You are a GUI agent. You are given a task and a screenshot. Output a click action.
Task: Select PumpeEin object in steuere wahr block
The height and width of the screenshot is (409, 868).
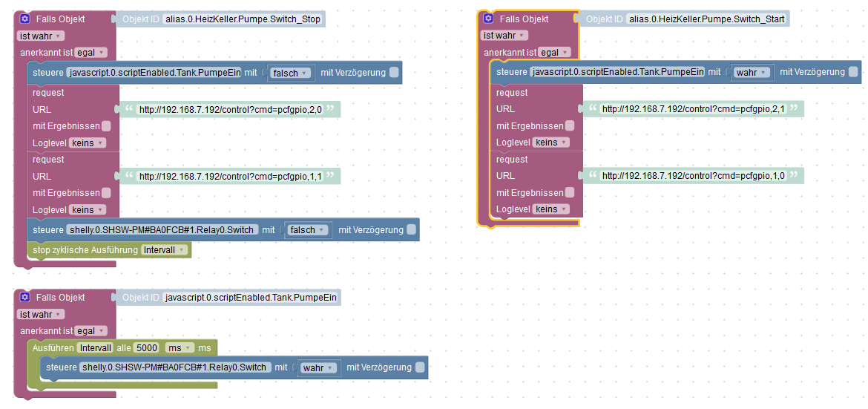tap(617, 72)
